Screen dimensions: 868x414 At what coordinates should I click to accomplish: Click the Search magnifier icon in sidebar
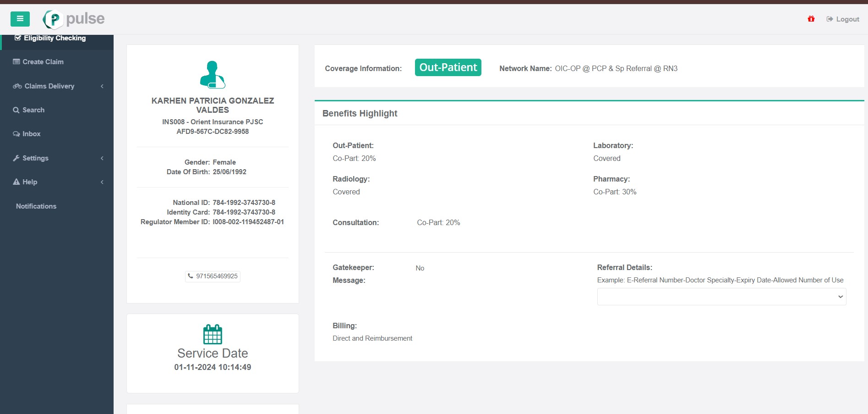click(16, 110)
